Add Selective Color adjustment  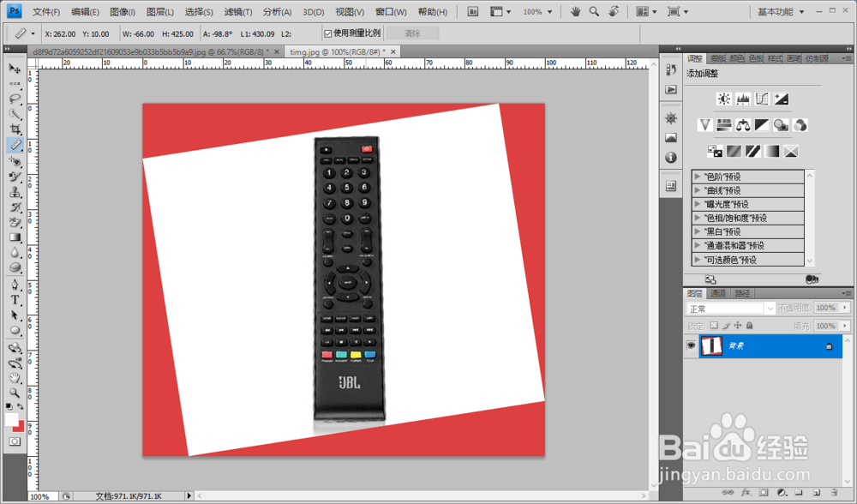(x=791, y=151)
